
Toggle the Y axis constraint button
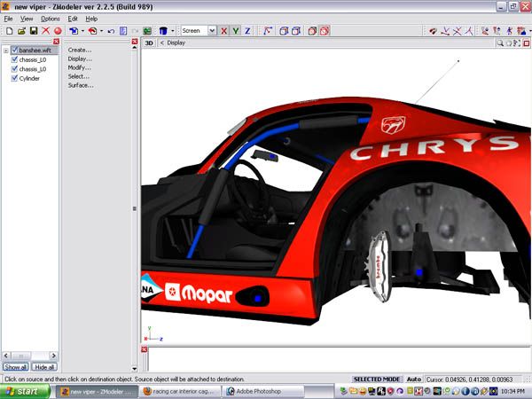pos(236,30)
